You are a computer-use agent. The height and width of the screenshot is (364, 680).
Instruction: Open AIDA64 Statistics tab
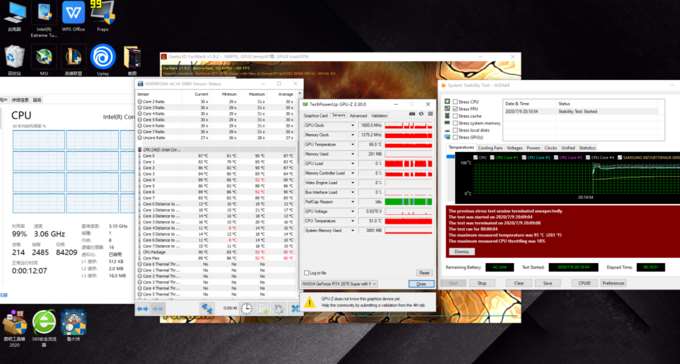(587, 148)
